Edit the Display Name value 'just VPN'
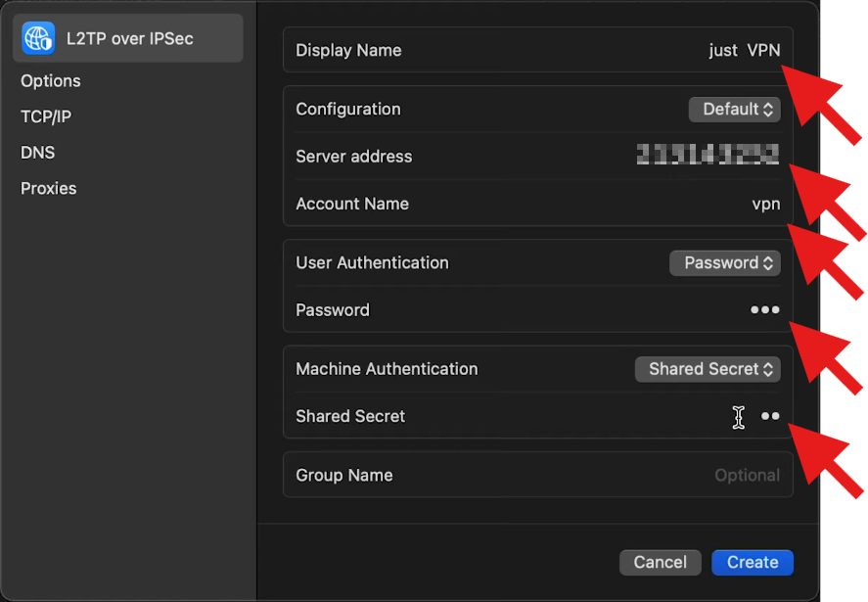868x602 pixels. pos(744,51)
